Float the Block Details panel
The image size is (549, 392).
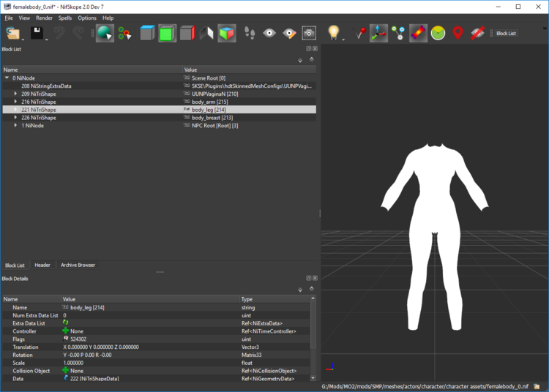pos(308,278)
